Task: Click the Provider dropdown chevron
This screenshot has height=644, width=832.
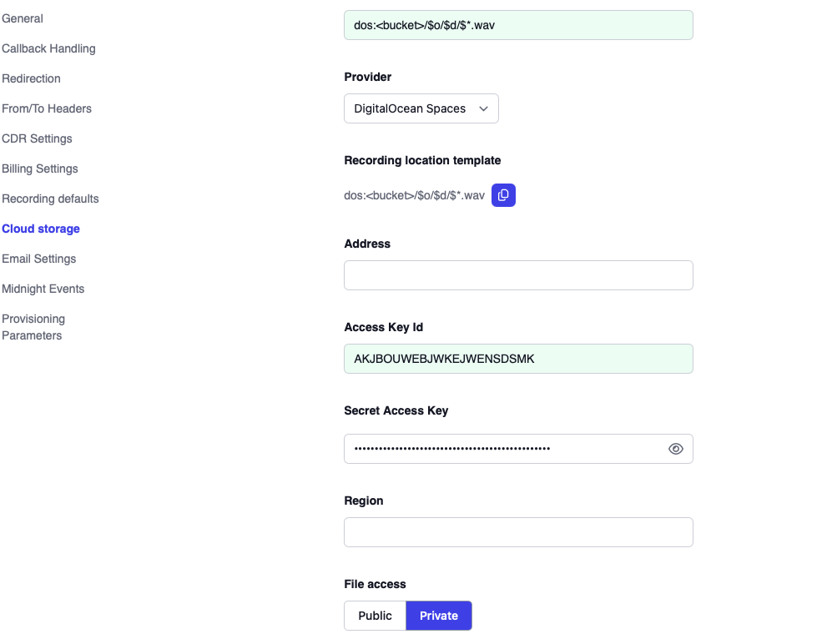Action: click(x=483, y=108)
